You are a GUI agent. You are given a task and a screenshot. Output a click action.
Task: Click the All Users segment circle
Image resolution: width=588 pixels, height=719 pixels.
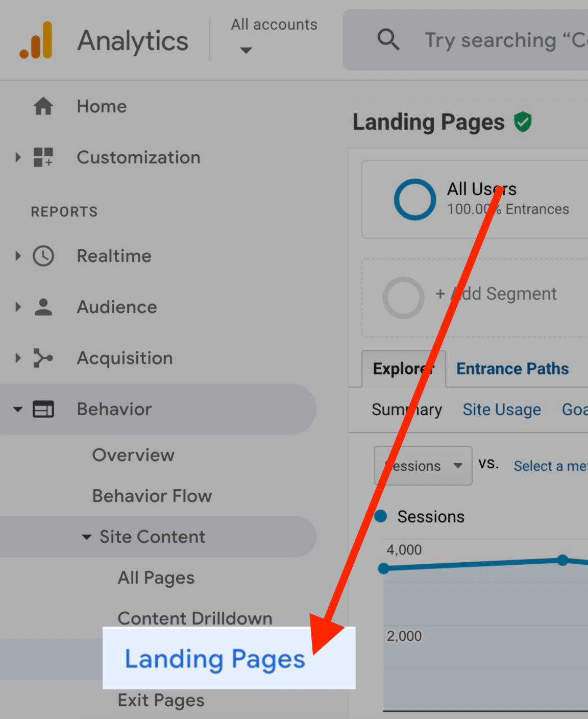pos(414,199)
